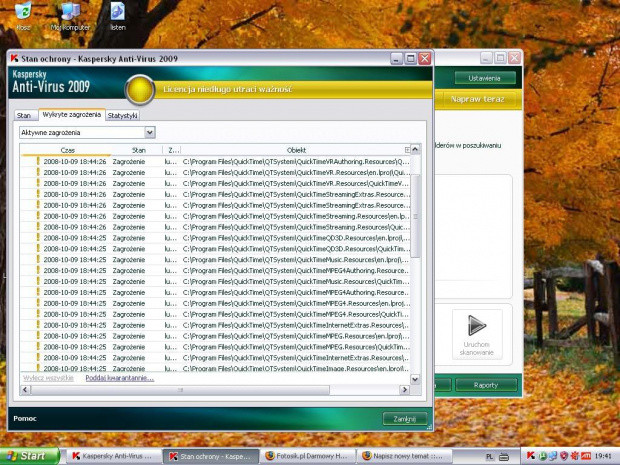Image resolution: width=620 pixels, height=465 pixels.
Task: Select the QuickTimeMPEG4.Resources\QuickTi... threat row
Action: 215,314
